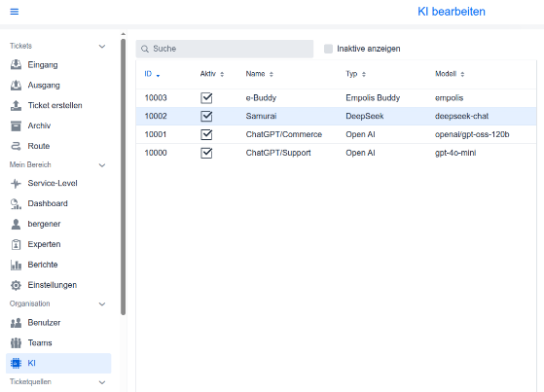Click the Suche search field
The height and width of the screenshot is (392, 544).
(x=225, y=49)
